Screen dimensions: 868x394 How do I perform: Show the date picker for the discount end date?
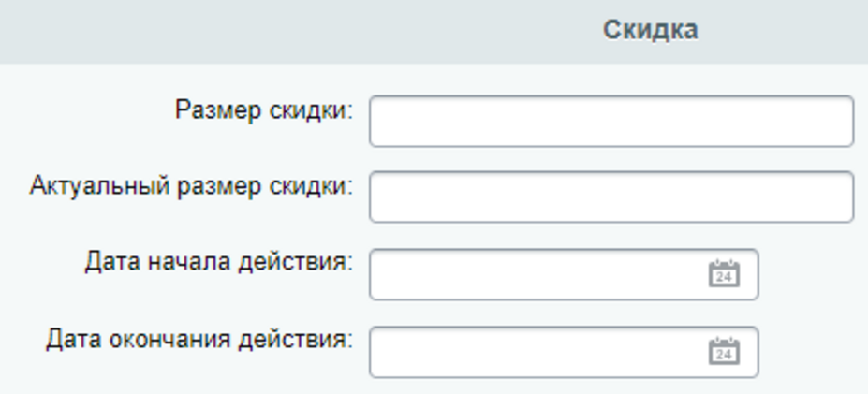[x=724, y=351]
